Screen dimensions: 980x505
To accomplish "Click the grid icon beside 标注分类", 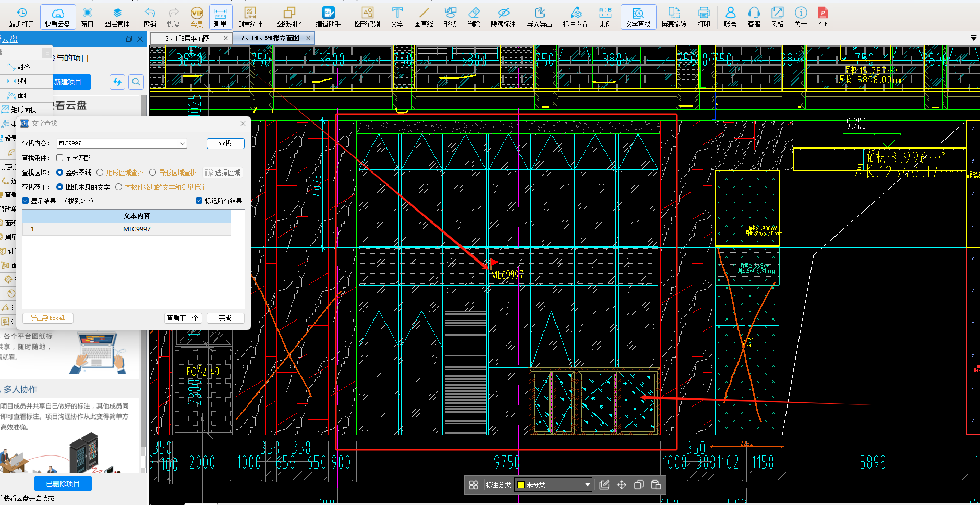I will click(474, 485).
